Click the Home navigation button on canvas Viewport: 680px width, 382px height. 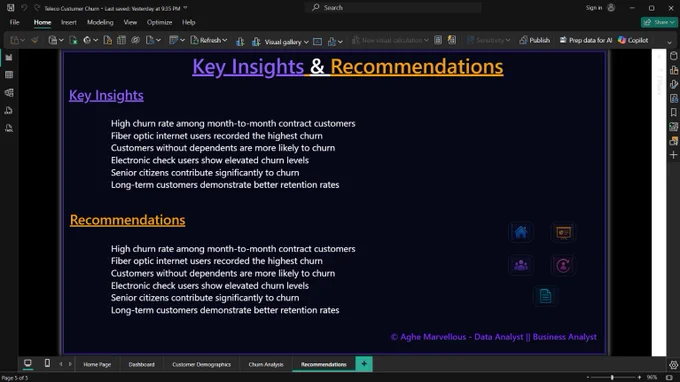coord(521,232)
